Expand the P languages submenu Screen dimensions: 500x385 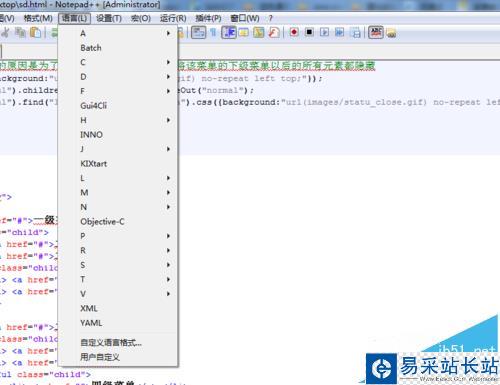[x=118, y=236]
